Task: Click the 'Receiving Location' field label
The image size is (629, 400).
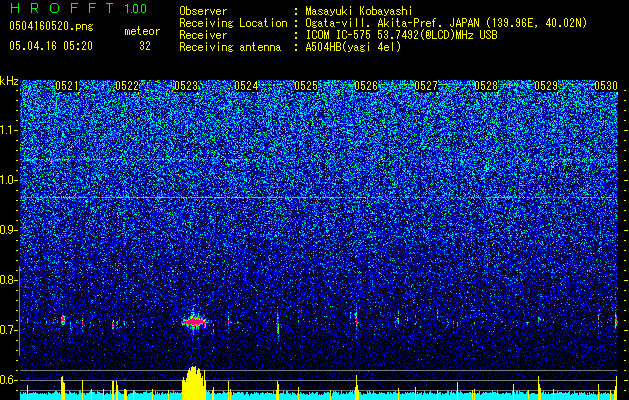Action: [x=233, y=23]
